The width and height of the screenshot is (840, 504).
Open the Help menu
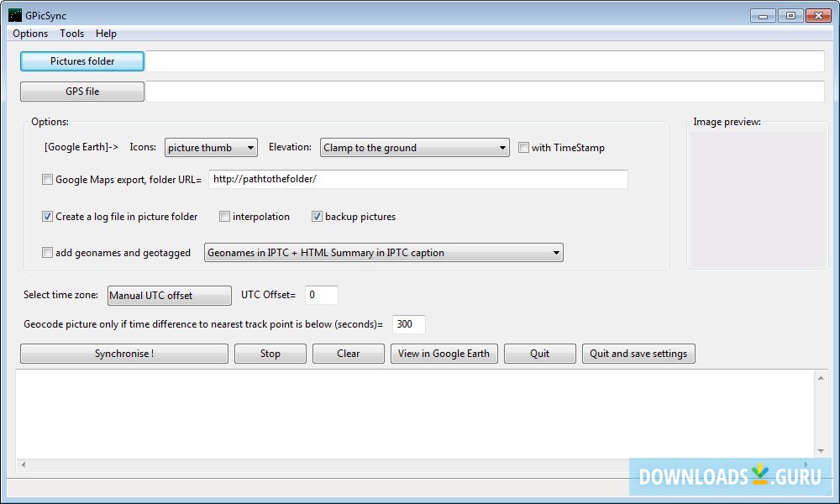tap(106, 34)
